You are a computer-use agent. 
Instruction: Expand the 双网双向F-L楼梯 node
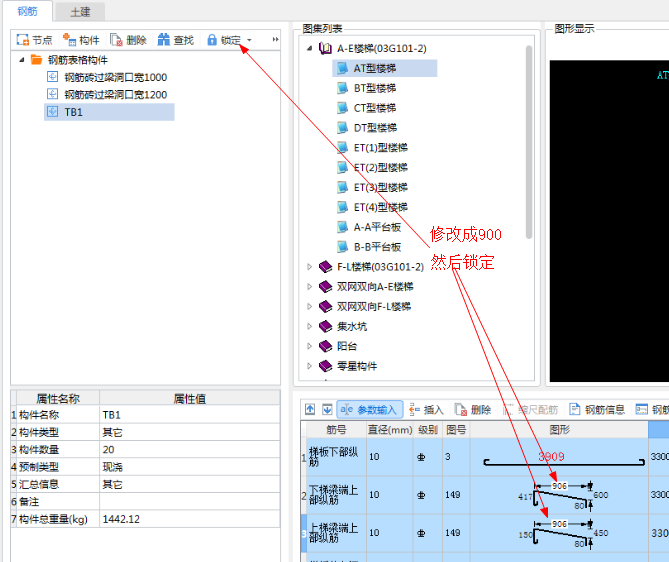[x=310, y=306]
